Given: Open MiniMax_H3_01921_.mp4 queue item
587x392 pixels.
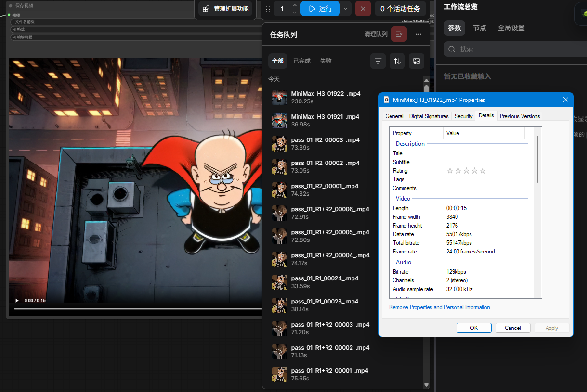Looking at the screenshot, I should tap(345, 121).
